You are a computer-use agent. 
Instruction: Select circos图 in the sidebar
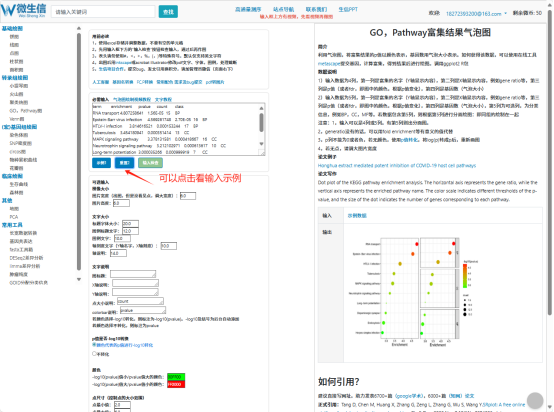coord(17,152)
